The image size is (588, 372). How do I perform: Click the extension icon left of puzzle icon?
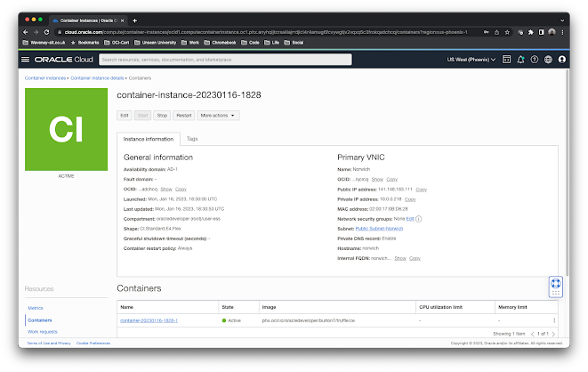[520, 32]
